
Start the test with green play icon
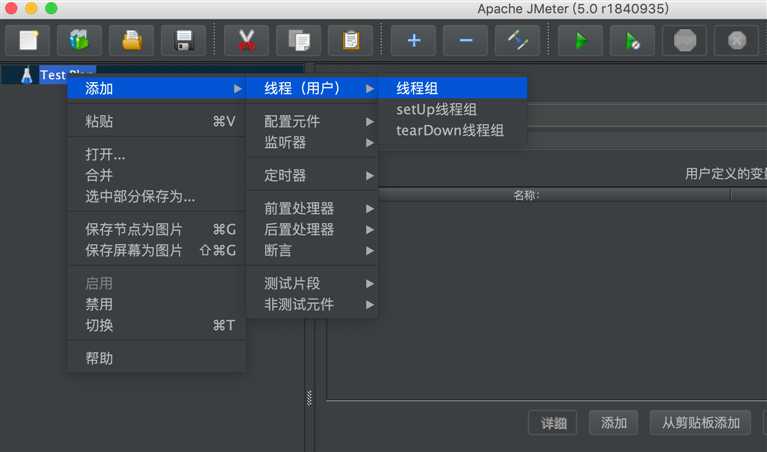coord(581,40)
